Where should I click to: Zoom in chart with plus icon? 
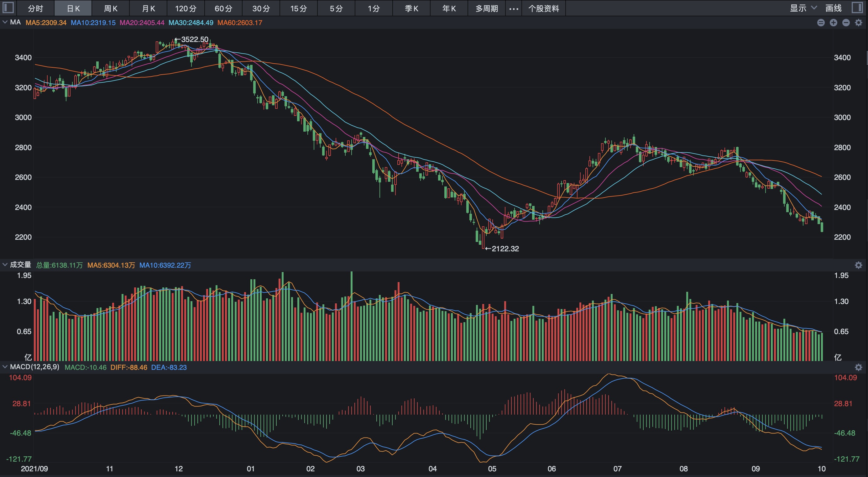pyautogui.click(x=833, y=23)
